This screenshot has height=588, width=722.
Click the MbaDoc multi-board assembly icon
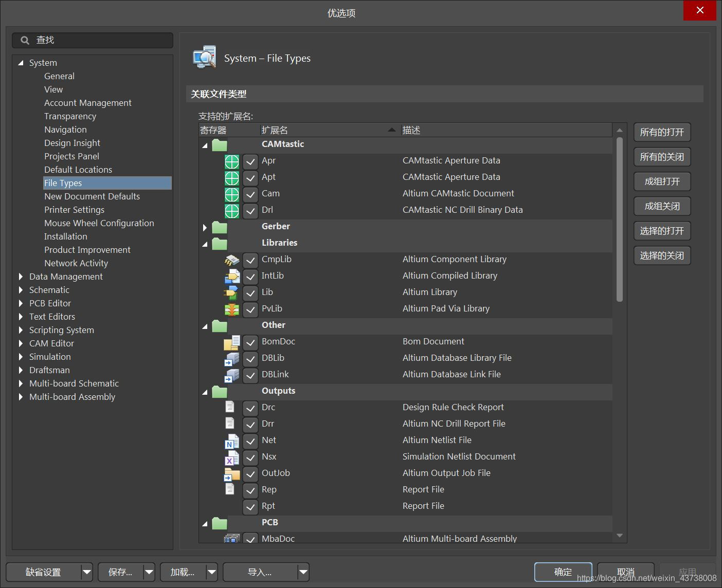[232, 539]
